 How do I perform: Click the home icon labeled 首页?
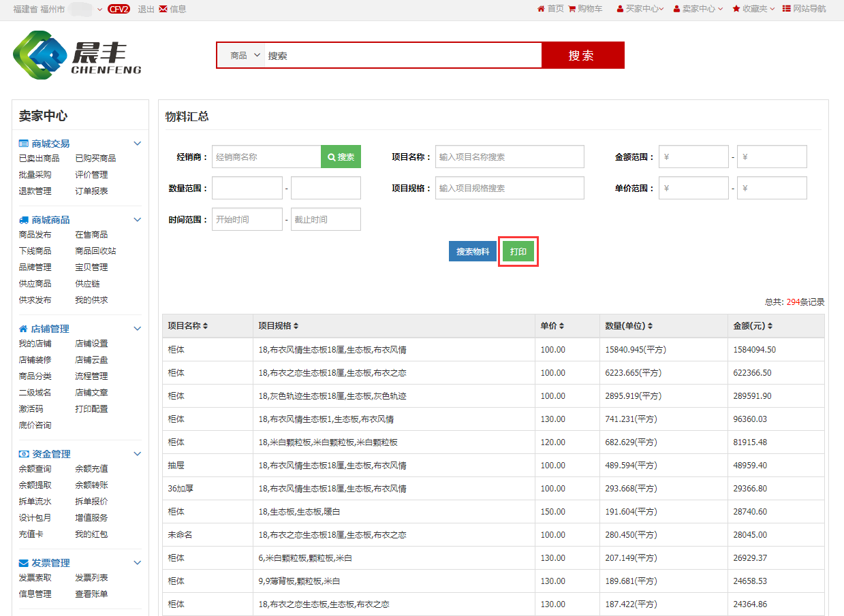point(541,9)
